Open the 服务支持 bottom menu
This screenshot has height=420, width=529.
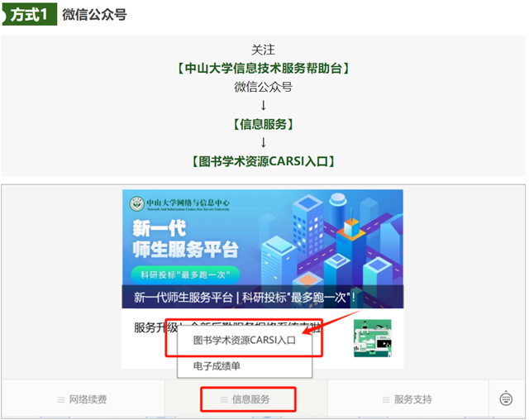point(411,400)
